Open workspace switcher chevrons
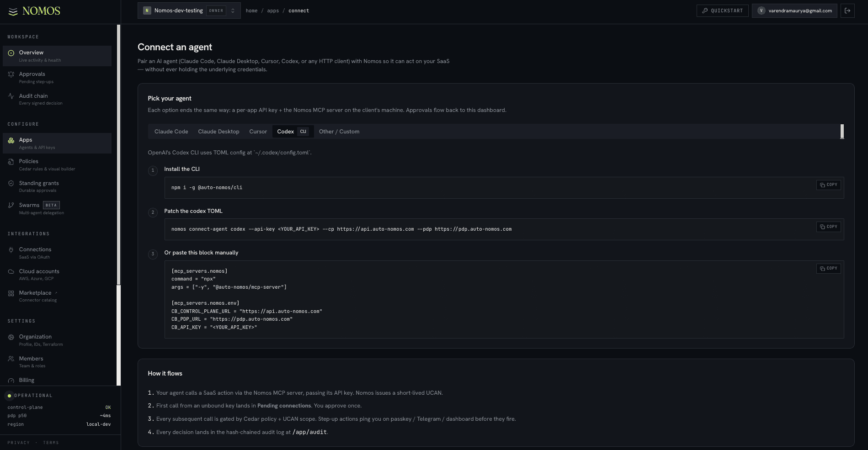This screenshot has width=868, height=450. (x=233, y=11)
